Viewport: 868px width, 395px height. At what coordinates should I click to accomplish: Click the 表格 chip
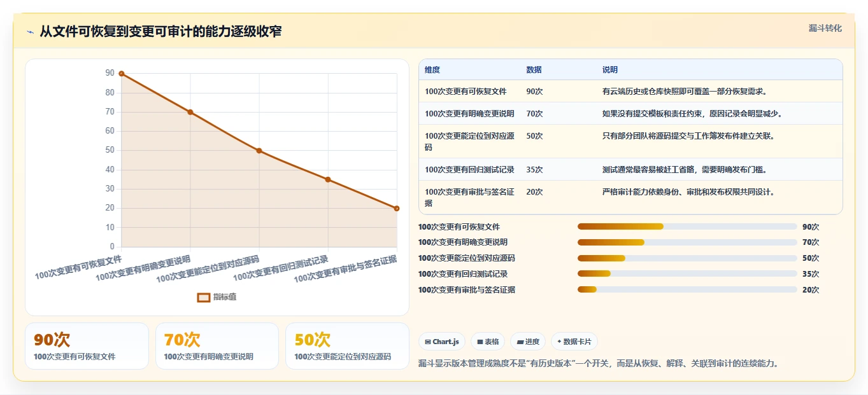487,342
